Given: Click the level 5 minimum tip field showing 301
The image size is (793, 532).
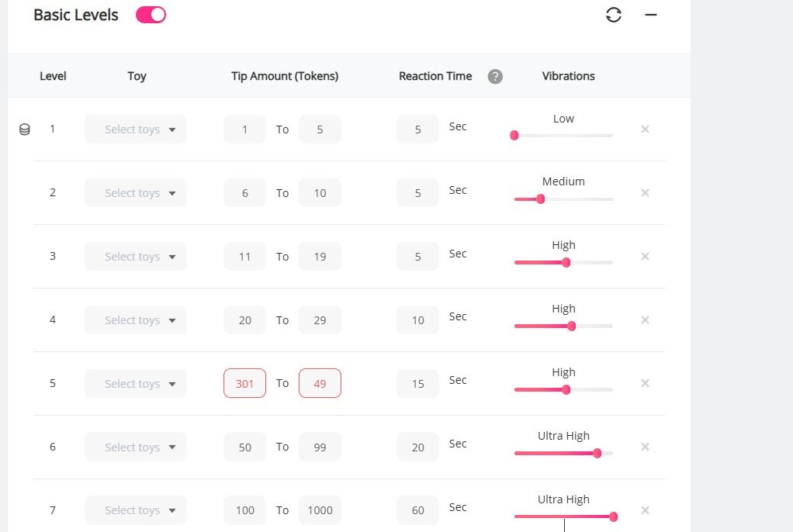Looking at the screenshot, I should [244, 384].
